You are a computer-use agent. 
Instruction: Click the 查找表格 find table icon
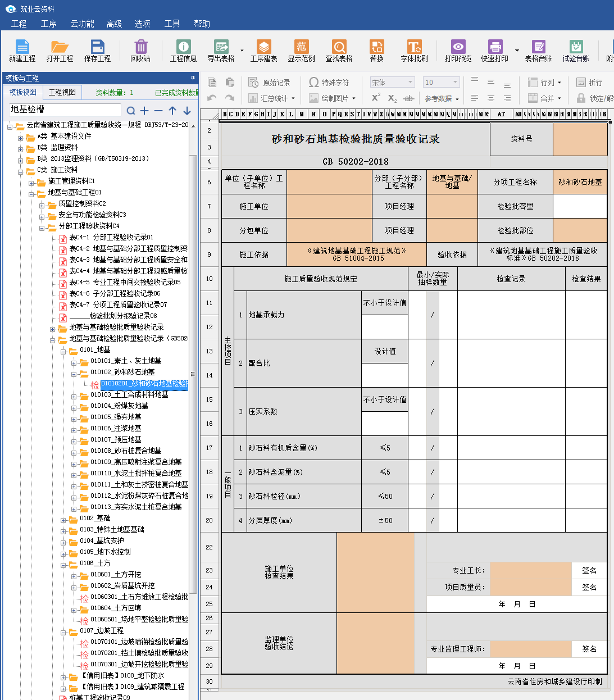[339, 51]
